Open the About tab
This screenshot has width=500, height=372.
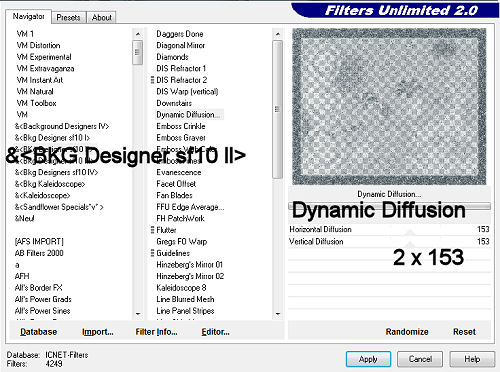(102, 17)
